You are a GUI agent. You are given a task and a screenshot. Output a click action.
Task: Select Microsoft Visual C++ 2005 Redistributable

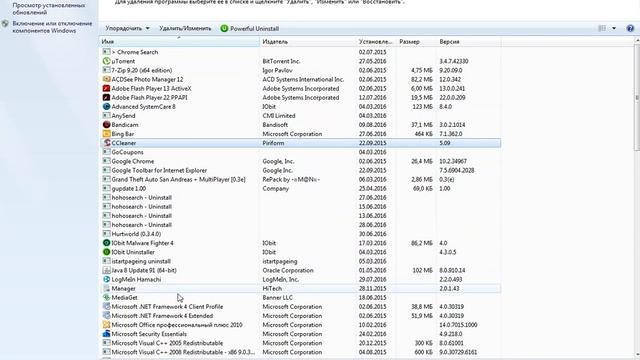pos(300,343)
